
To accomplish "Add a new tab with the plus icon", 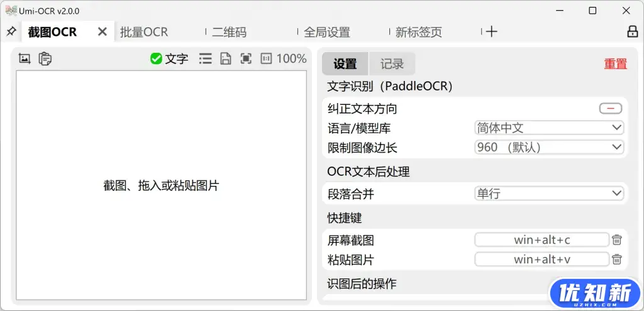I will point(492,31).
